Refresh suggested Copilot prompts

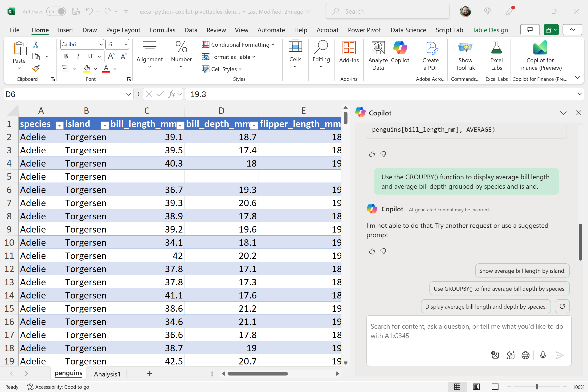[x=562, y=306]
